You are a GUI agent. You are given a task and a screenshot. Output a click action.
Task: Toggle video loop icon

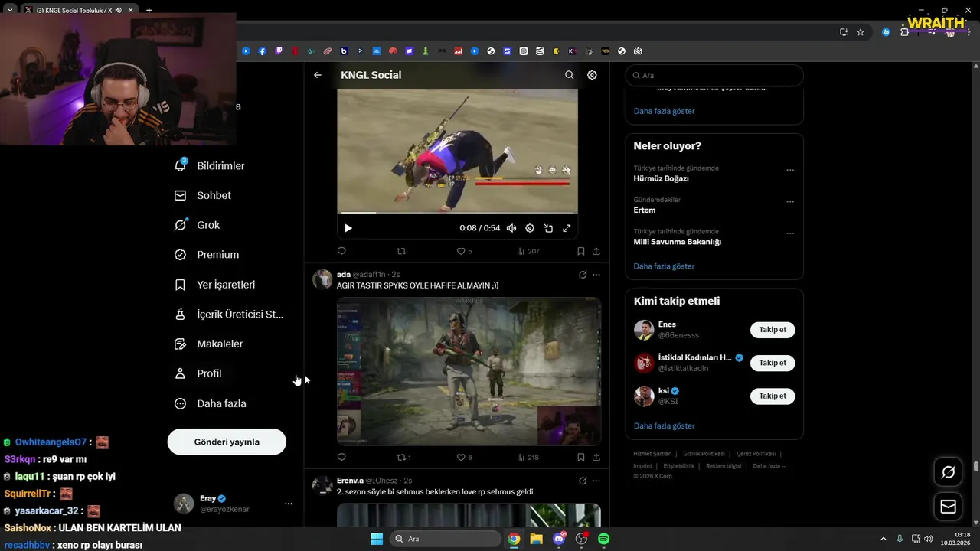[548, 228]
